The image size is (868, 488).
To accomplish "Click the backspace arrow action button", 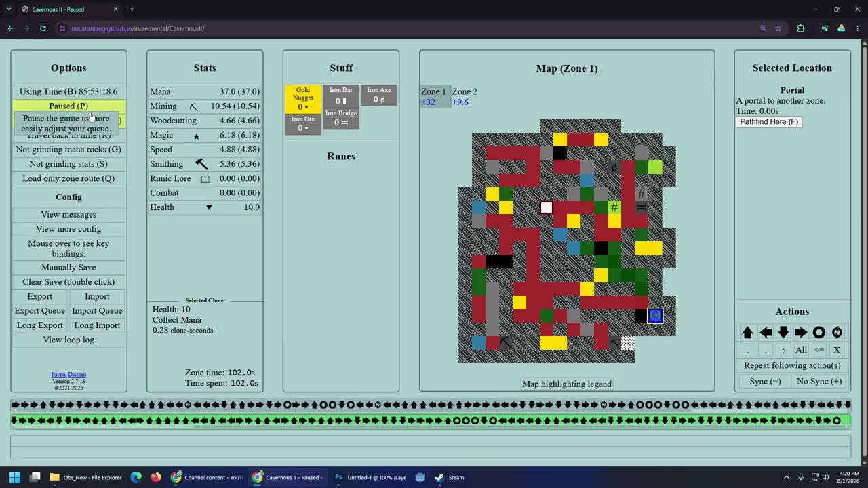I will [x=819, y=350].
